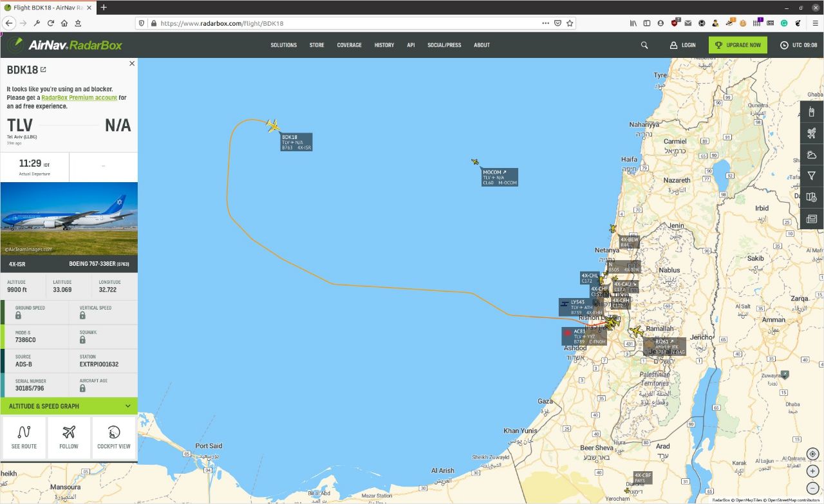Click the locked Squawk field
The width and height of the screenshot is (824, 504).
(103, 337)
